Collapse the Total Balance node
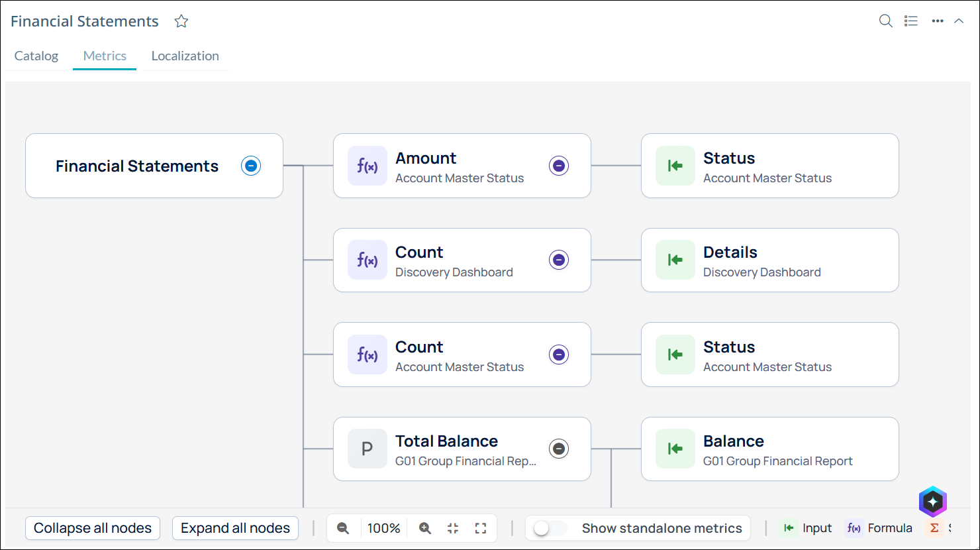 559,449
